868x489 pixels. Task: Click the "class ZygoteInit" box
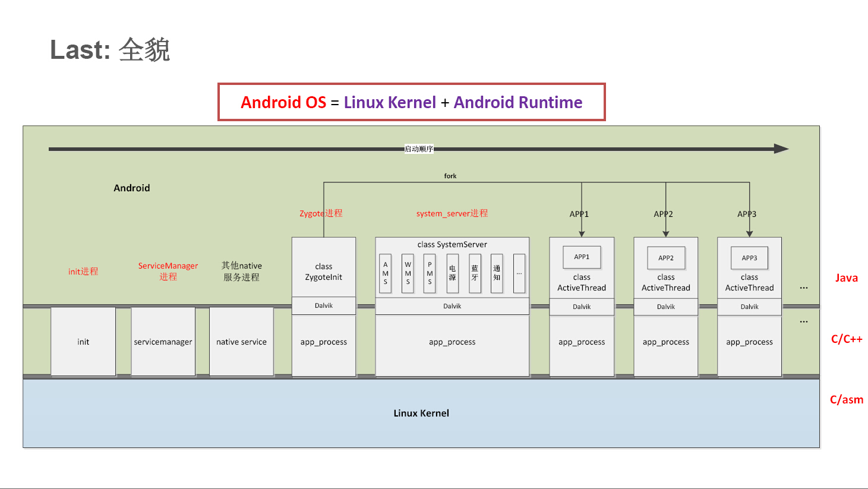pos(324,267)
